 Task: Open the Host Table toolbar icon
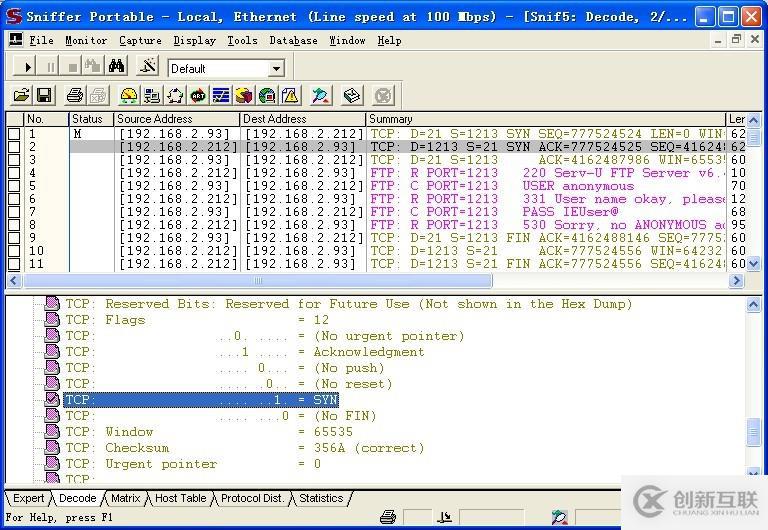[152, 96]
